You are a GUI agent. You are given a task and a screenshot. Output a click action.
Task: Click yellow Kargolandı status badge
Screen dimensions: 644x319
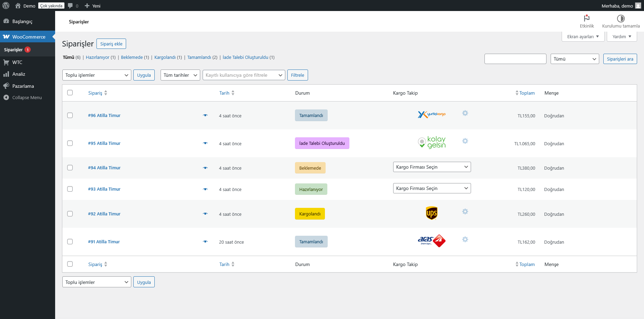pyautogui.click(x=310, y=214)
